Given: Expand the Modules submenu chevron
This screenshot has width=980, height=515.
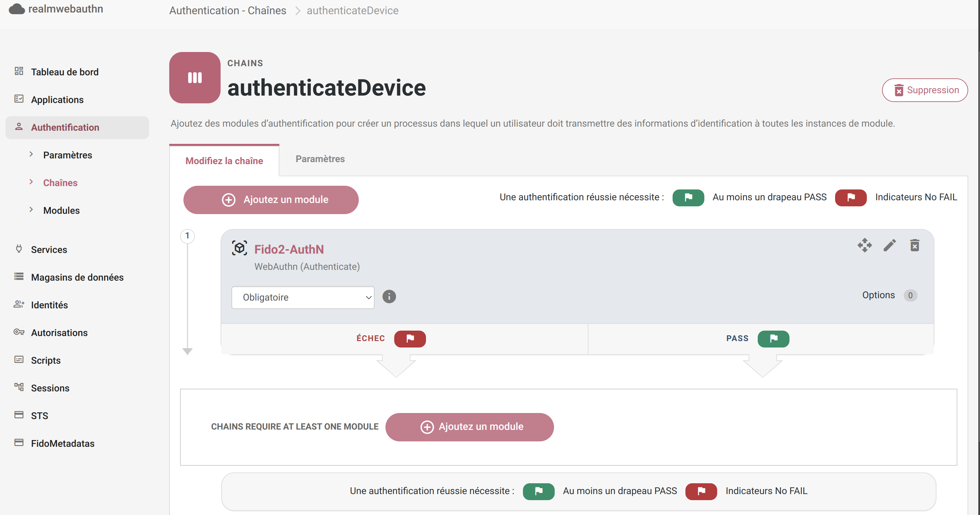Looking at the screenshot, I should pos(31,210).
